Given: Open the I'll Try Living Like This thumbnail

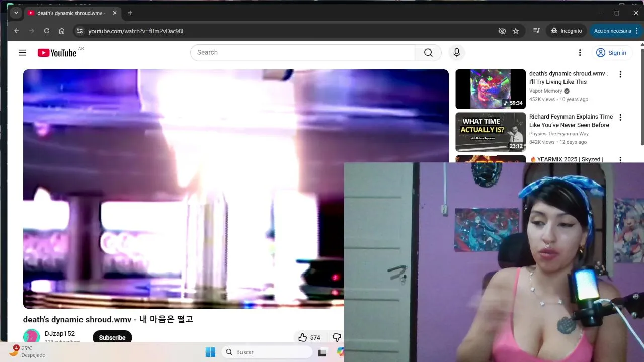Looking at the screenshot, I should point(491,89).
